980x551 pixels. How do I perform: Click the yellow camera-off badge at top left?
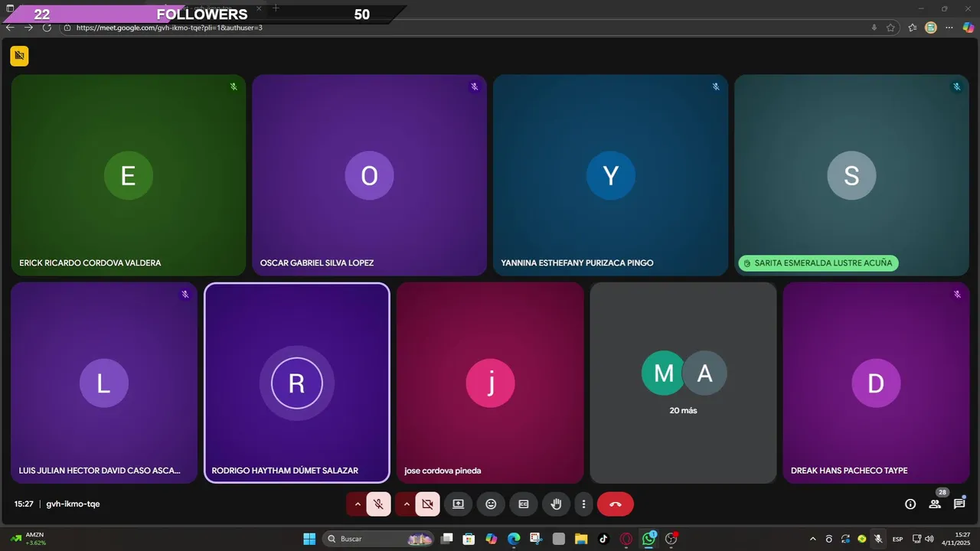pos(19,56)
